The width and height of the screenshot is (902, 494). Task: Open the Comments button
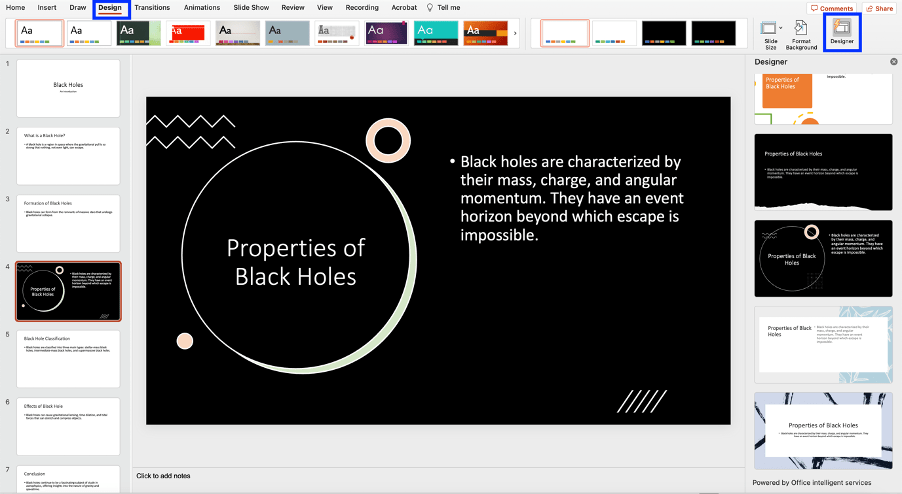tap(832, 9)
